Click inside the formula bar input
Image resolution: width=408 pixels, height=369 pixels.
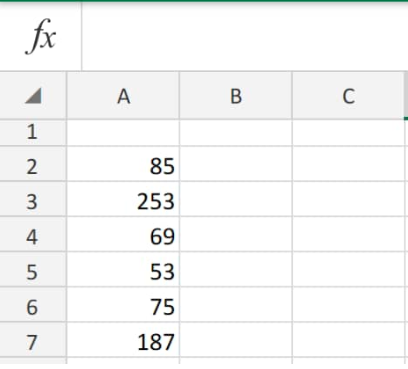(245, 36)
